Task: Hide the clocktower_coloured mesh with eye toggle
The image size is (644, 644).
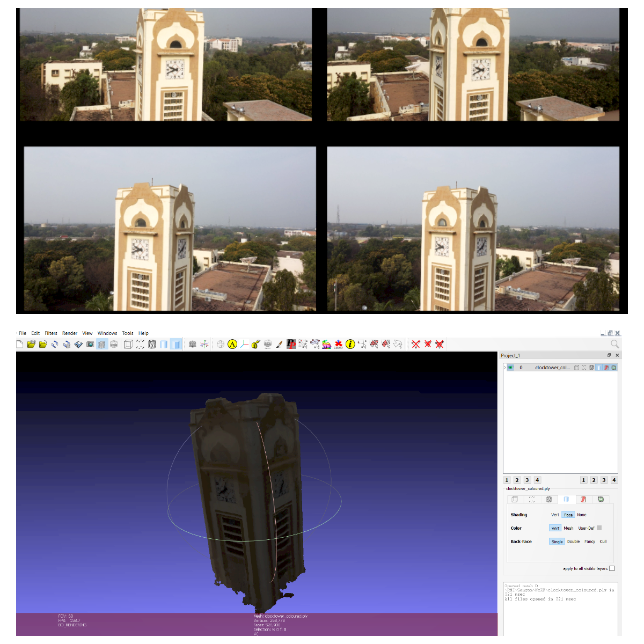Action: point(510,367)
